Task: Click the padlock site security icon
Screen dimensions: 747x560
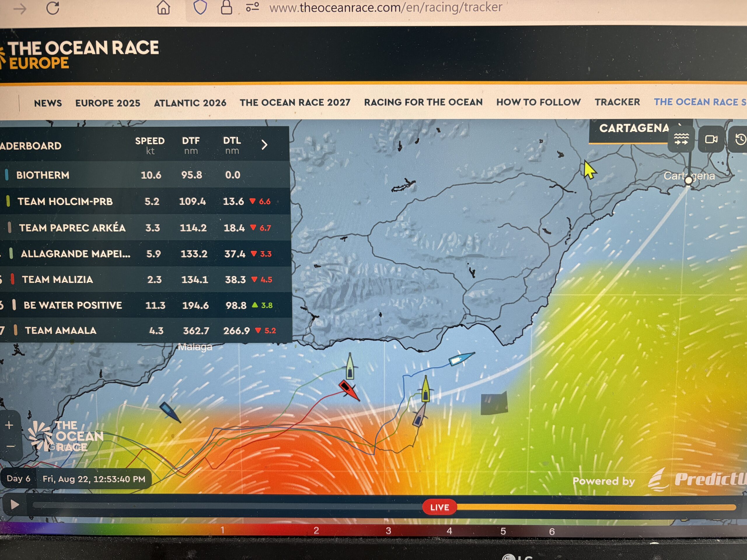Action: [x=226, y=7]
